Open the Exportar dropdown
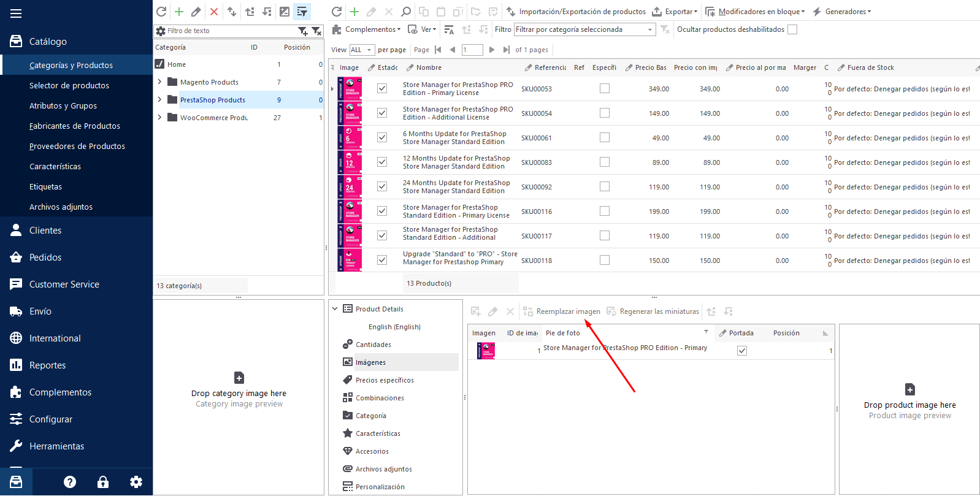The image size is (980, 496). point(675,12)
